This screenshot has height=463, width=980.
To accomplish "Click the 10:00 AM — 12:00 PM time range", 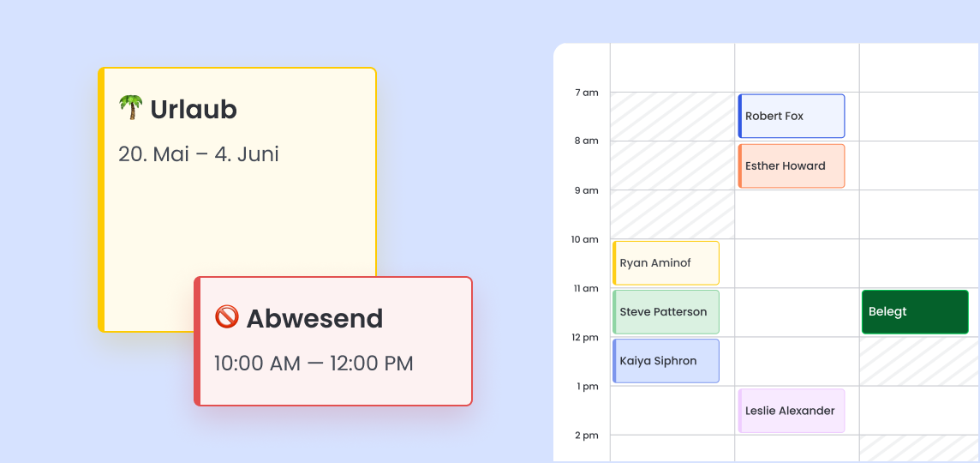I will coord(314,364).
